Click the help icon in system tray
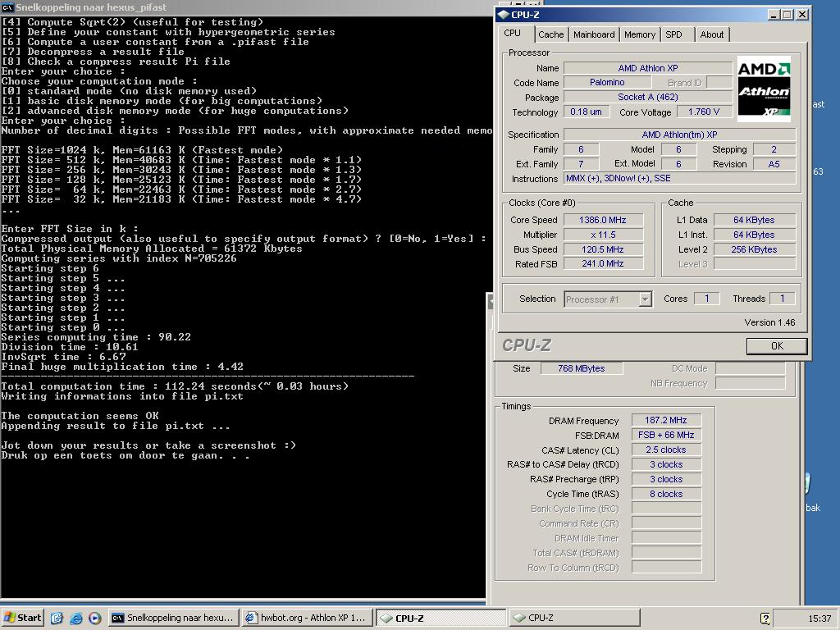Screen dimensions: 840x630 point(765,619)
